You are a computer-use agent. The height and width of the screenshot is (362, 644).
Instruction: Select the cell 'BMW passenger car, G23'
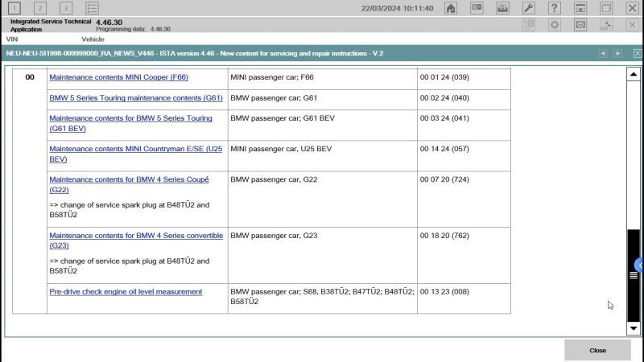click(x=323, y=255)
